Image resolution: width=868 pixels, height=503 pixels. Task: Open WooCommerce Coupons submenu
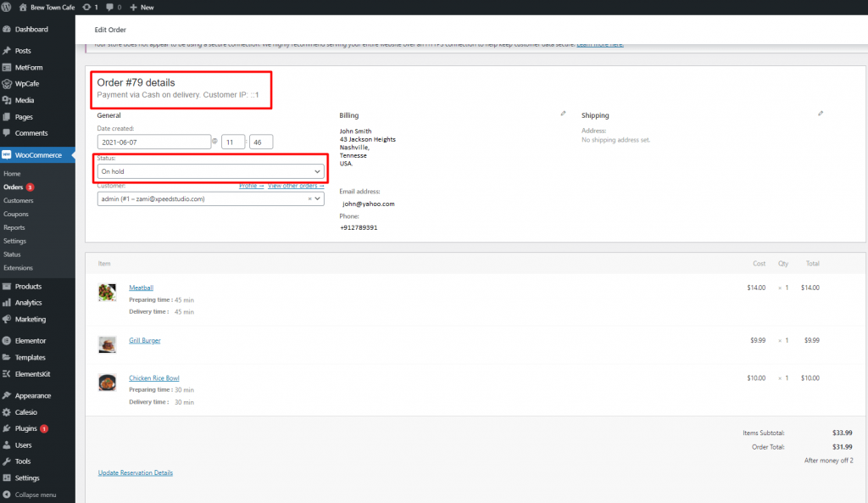tap(16, 214)
